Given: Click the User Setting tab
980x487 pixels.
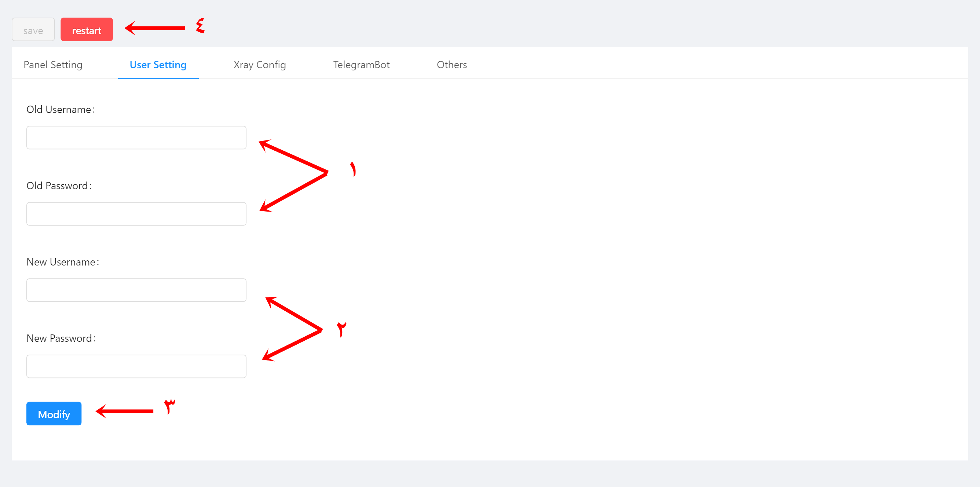Looking at the screenshot, I should pos(158,65).
